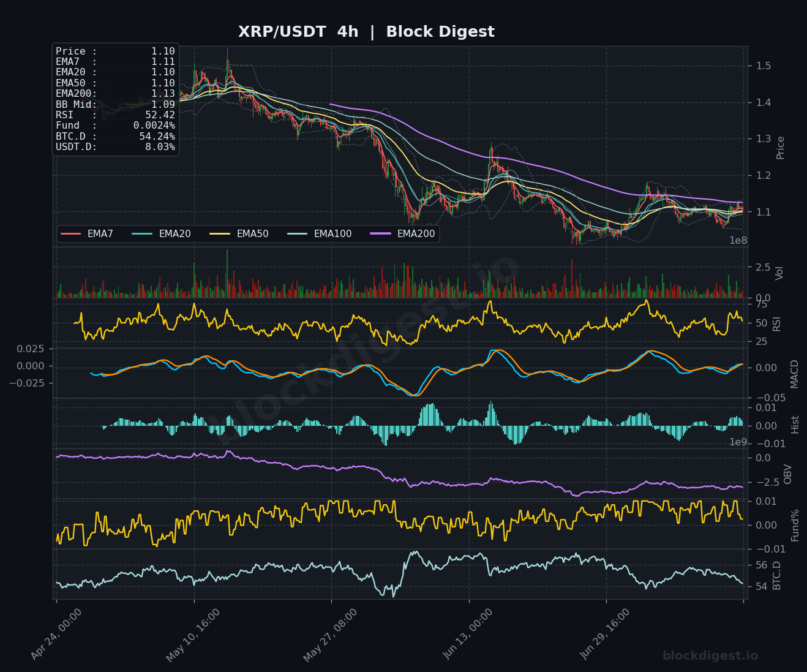Image resolution: width=807 pixels, height=672 pixels.
Task: Select the EMA50 legend entry
Action: (239, 234)
